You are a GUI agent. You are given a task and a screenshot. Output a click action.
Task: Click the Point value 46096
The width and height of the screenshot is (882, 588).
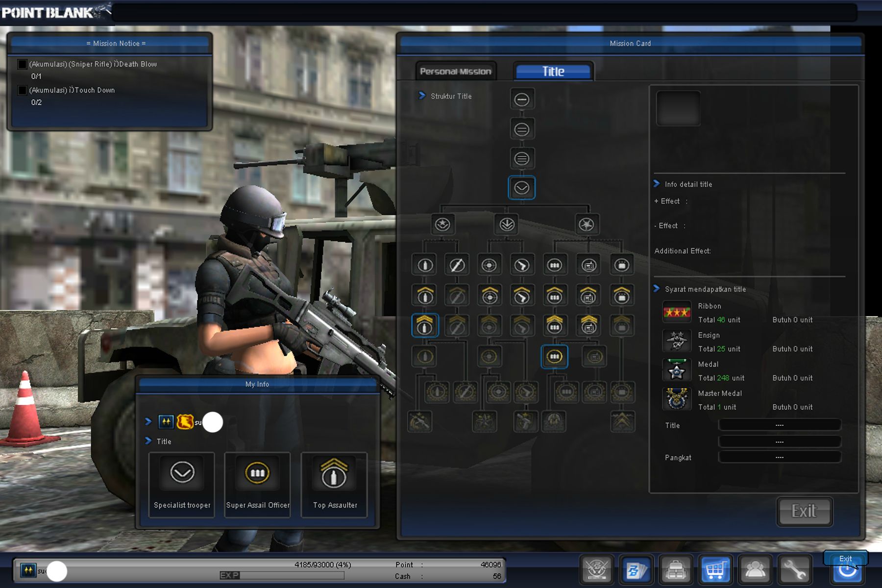[490, 564]
